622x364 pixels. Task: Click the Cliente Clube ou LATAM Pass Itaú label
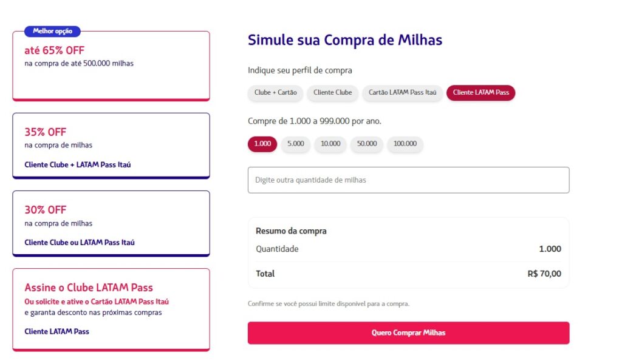pyautogui.click(x=80, y=243)
